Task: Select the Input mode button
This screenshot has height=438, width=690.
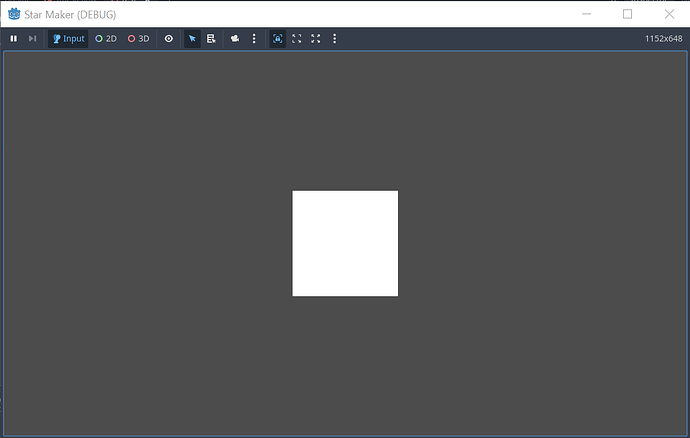Action: (68, 39)
